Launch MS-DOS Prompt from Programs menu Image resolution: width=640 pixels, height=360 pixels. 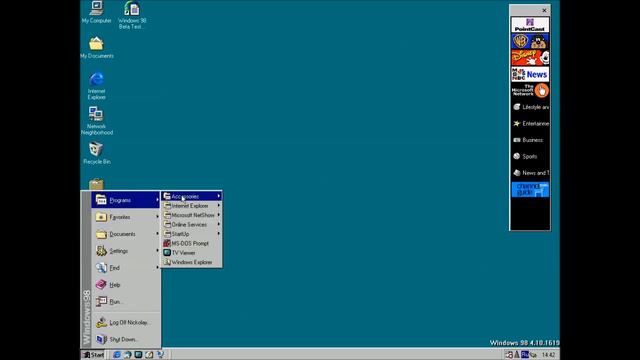191,243
